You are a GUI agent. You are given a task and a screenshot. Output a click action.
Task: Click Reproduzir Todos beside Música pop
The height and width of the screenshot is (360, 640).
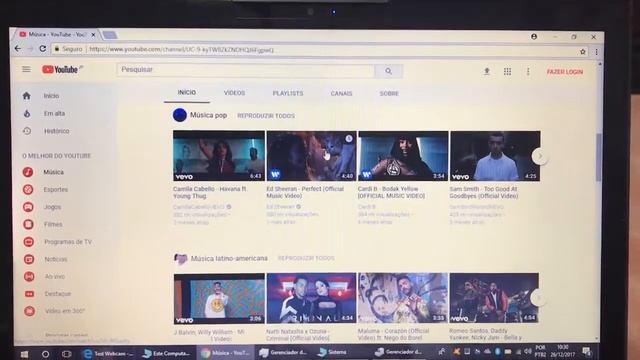[266, 116]
